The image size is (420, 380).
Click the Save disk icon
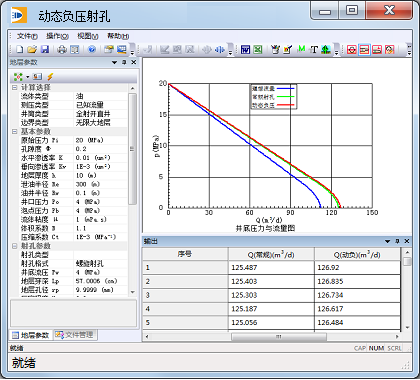(45, 50)
